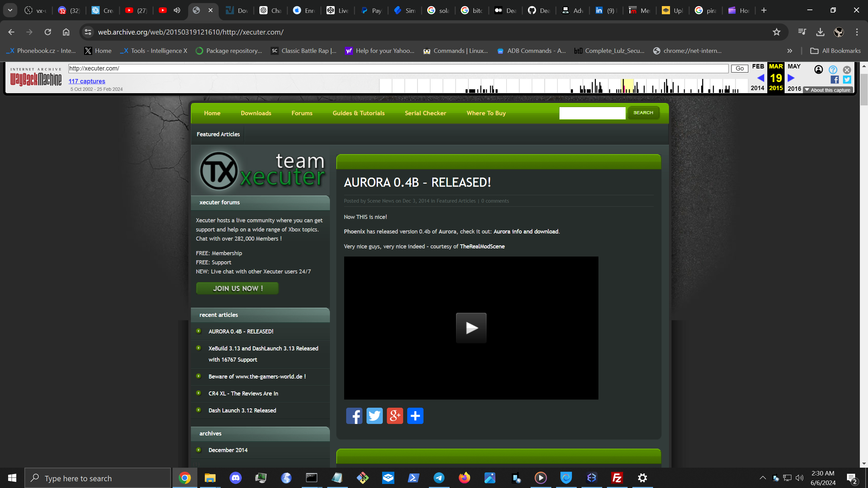Open the browser downloads icon

pyautogui.click(x=820, y=32)
